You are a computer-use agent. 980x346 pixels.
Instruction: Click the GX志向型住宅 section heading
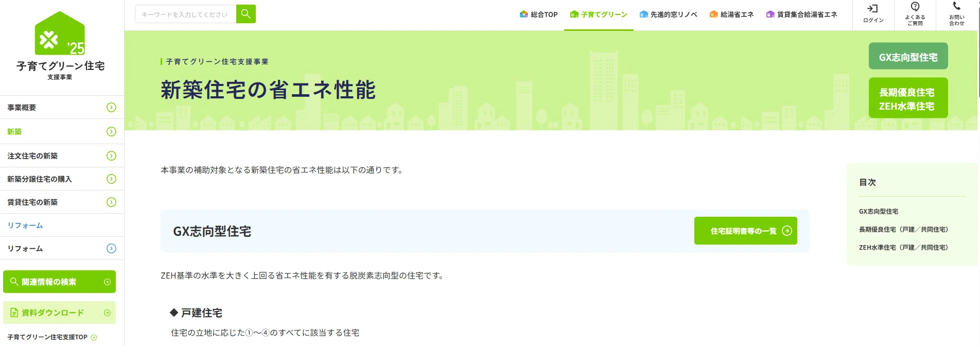(212, 231)
